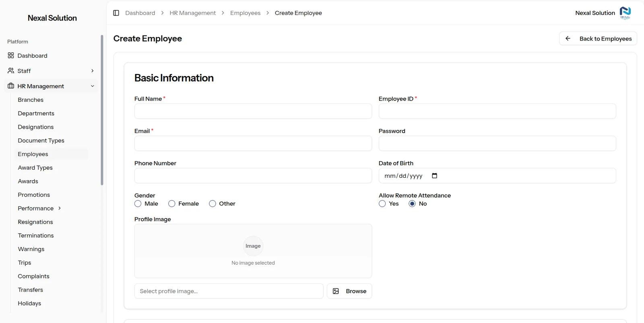Open Departments in the sidebar
This screenshot has width=644, height=323.
point(36,113)
